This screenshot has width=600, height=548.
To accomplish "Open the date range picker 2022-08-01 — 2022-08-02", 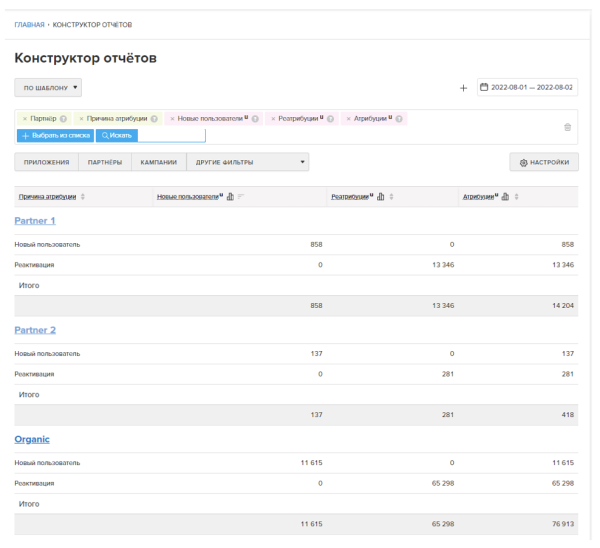I will click(527, 89).
